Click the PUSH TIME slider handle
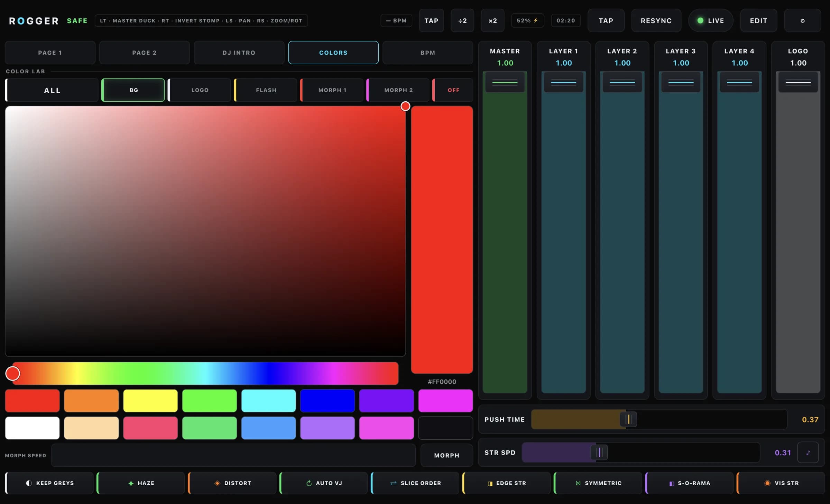 (x=628, y=419)
